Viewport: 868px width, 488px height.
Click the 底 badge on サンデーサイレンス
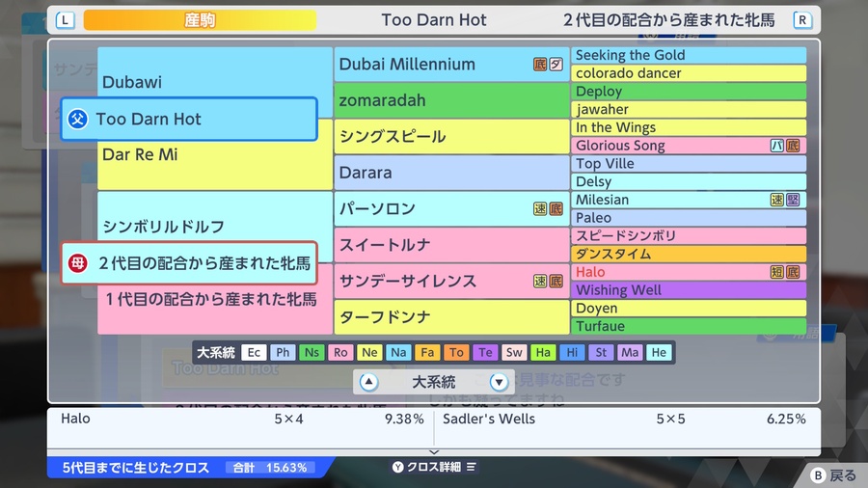click(556, 281)
